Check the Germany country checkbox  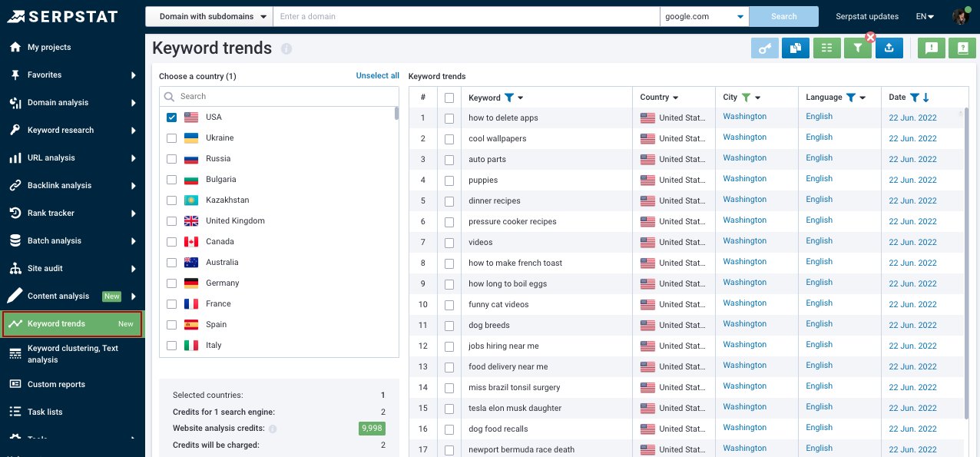click(172, 283)
